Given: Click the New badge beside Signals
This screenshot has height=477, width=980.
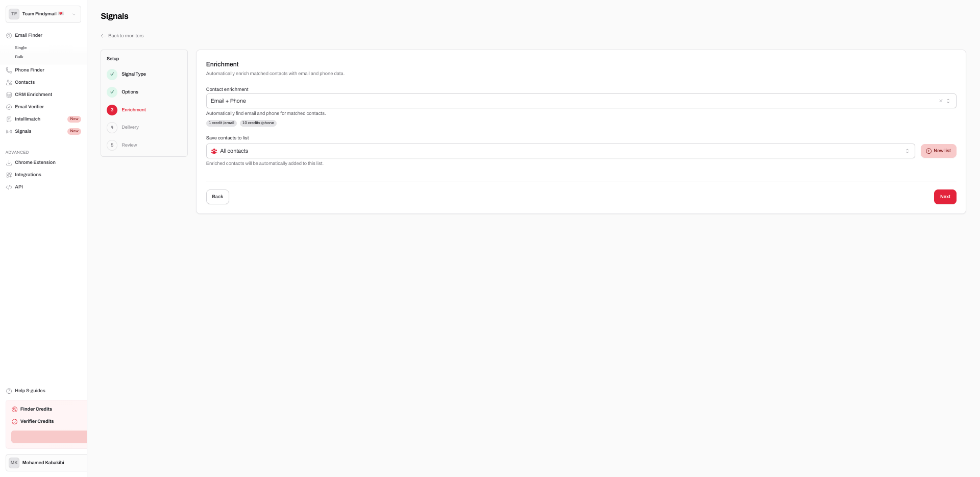Looking at the screenshot, I should [75, 131].
